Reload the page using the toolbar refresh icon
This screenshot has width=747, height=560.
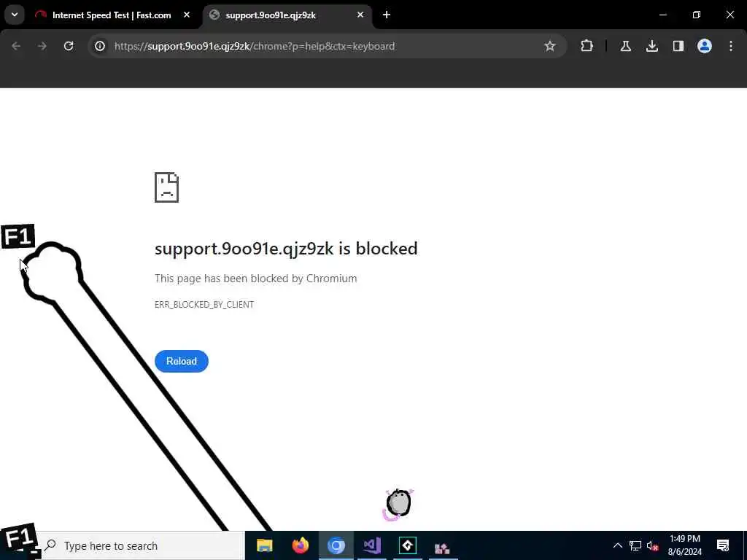pyautogui.click(x=69, y=46)
